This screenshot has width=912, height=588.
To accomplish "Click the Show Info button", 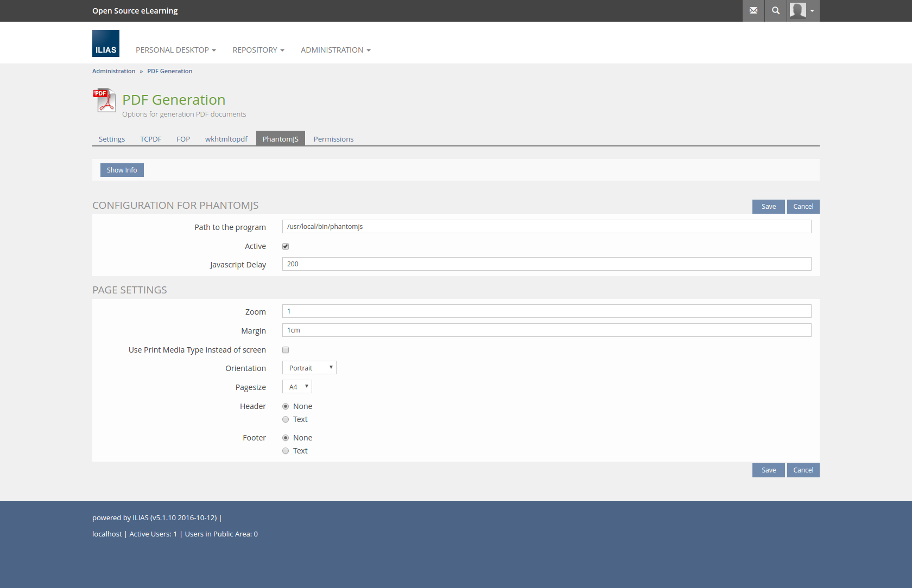I will 122,170.
